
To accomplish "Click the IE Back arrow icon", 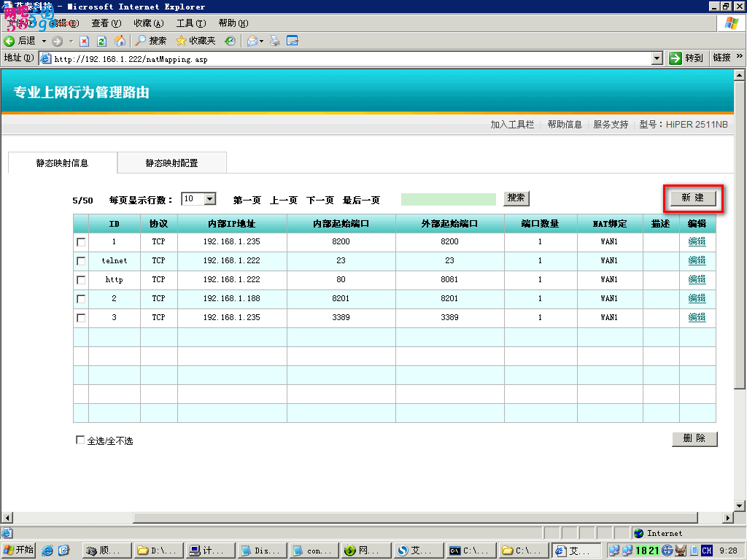I will tap(9, 41).
